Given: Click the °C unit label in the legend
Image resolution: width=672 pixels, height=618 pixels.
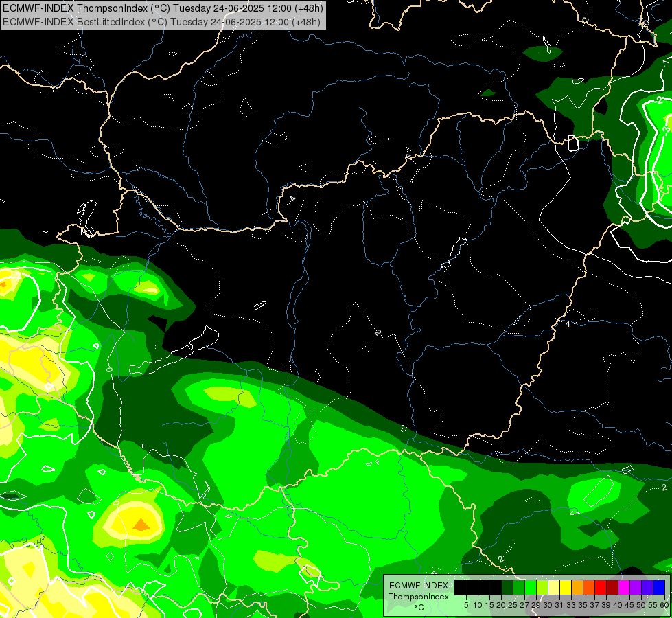Looking at the screenshot, I should pos(419,608).
